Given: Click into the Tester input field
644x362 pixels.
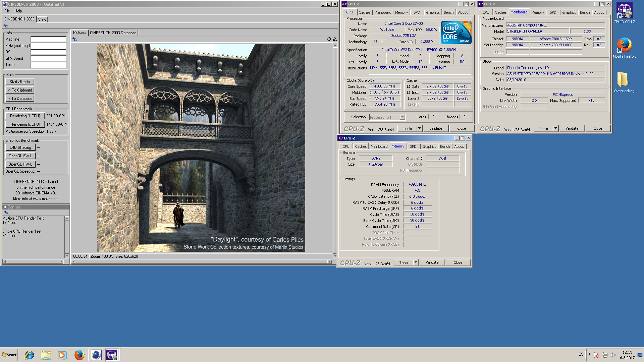Looking at the screenshot, I should (x=49, y=65).
